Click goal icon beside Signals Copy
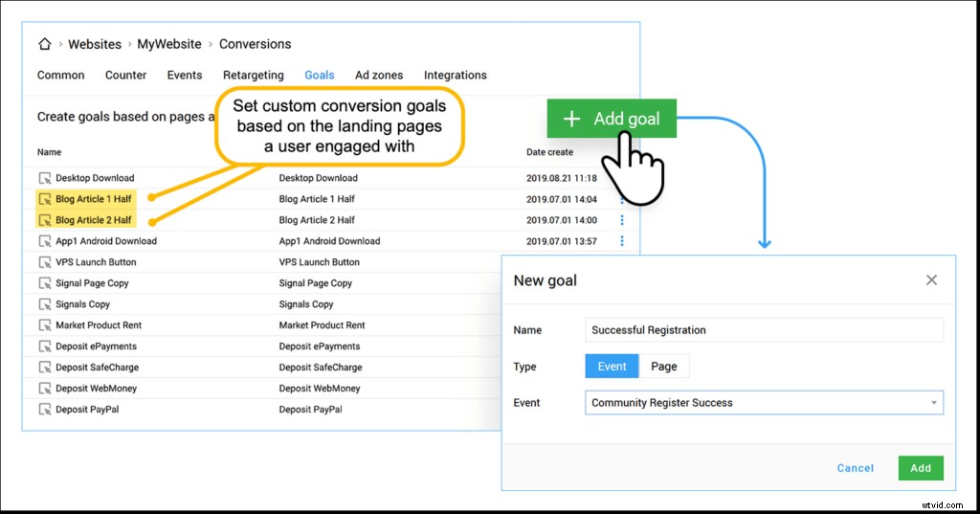 45,304
